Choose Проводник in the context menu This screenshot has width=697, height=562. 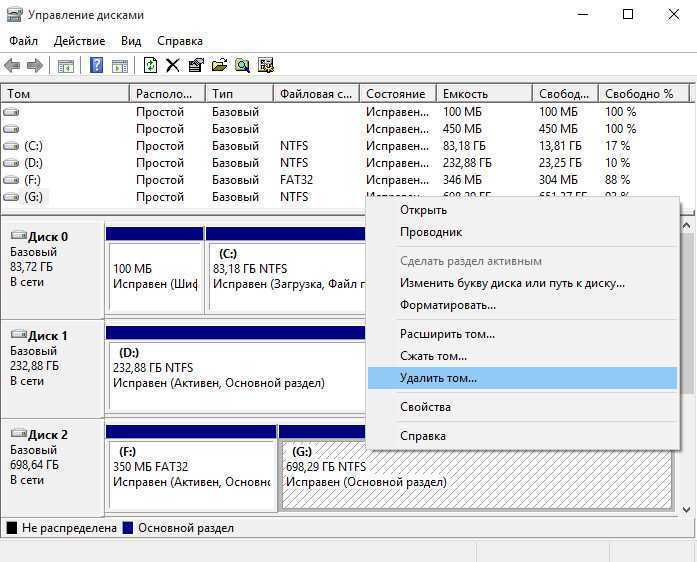522,232
